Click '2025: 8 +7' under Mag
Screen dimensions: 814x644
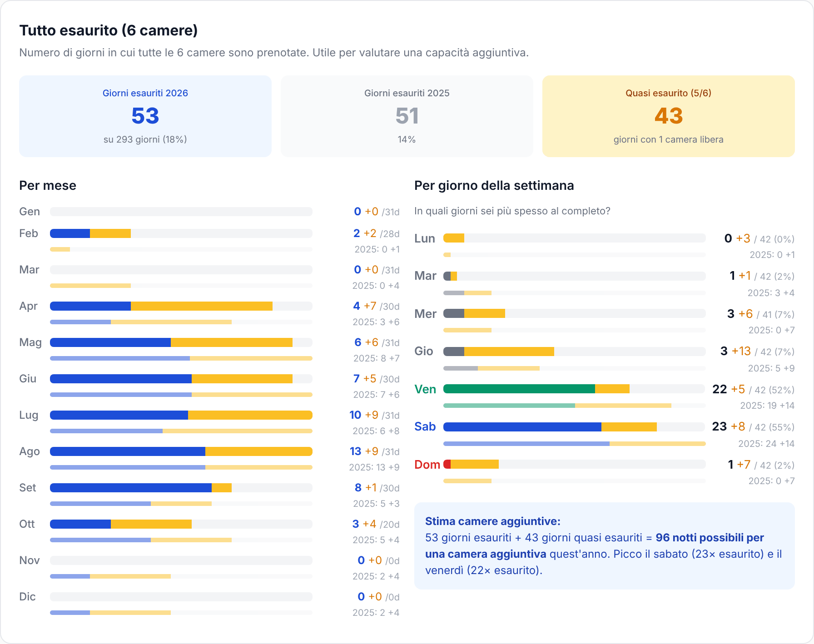click(377, 358)
